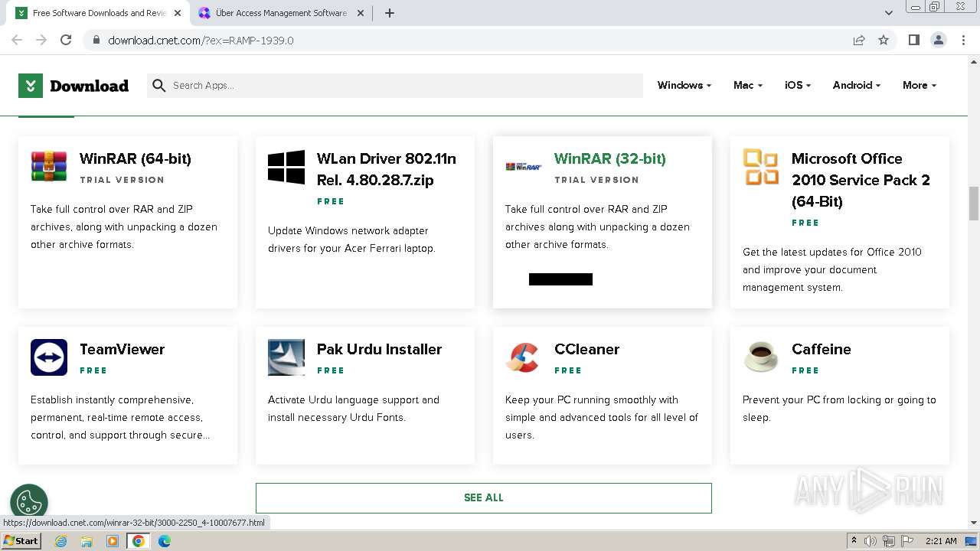Open Windows Media Player from taskbar

(113, 541)
